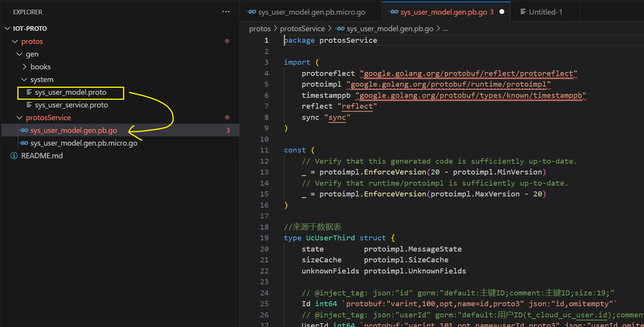The width and height of the screenshot is (644, 327).
Task: Open README.md file
Action: (x=42, y=156)
